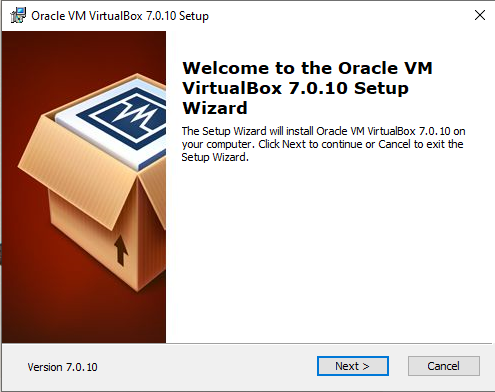Click the 'Welcome to the Oracle VM' heading line

click(307, 68)
